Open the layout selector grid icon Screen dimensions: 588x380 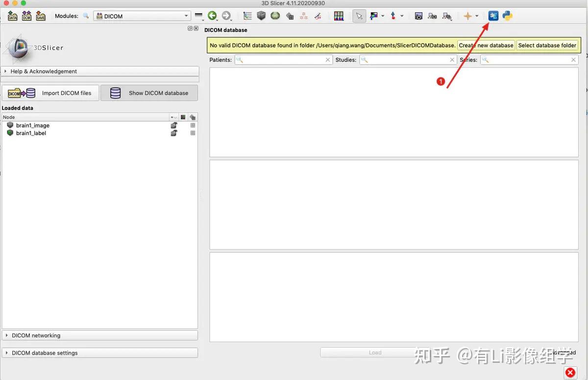coord(339,16)
